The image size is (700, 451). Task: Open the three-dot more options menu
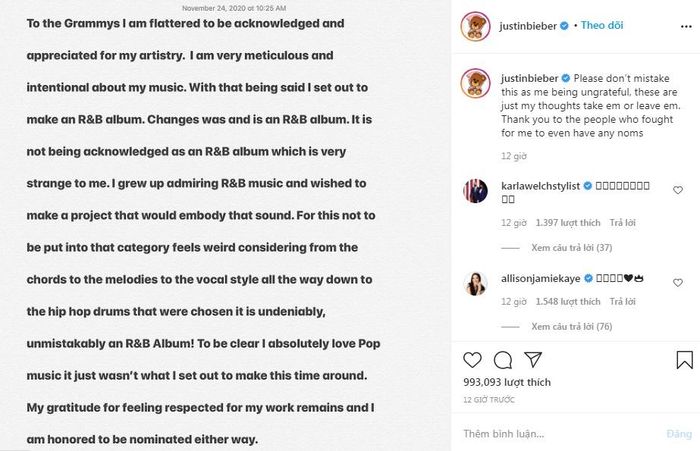(x=686, y=27)
